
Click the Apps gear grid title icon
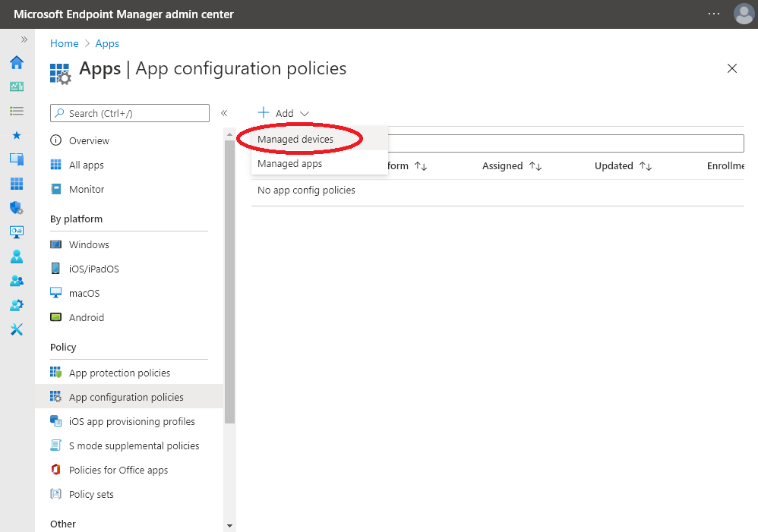click(61, 74)
